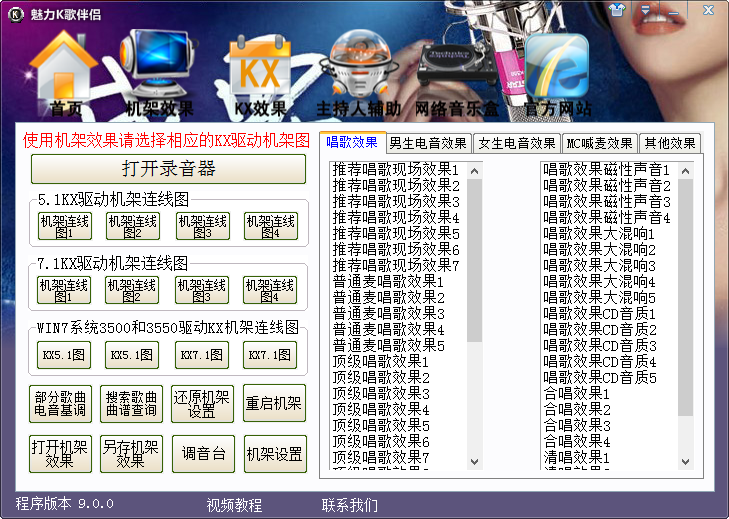This screenshot has width=729, height=519.
Task: Select 唱歌效果大混响4 in the right list
Action: tap(599, 281)
